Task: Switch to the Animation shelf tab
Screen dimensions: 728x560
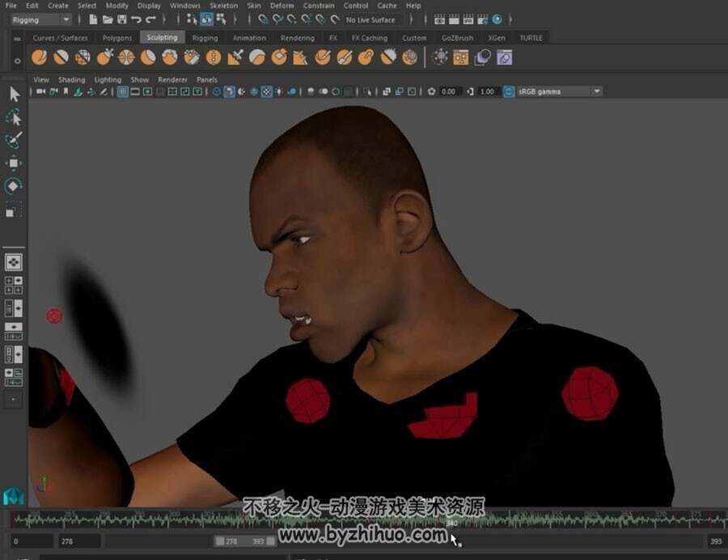Action: [249, 38]
